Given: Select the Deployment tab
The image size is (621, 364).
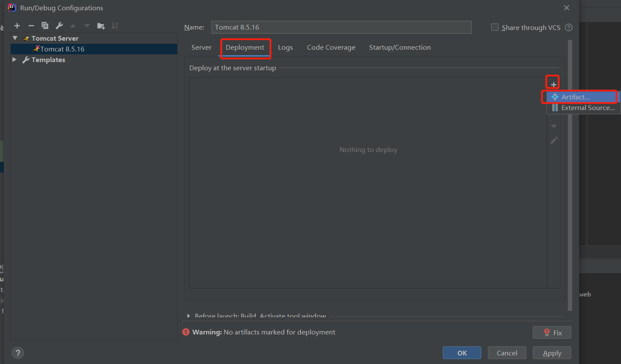Looking at the screenshot, I should [x=245, y=48].
